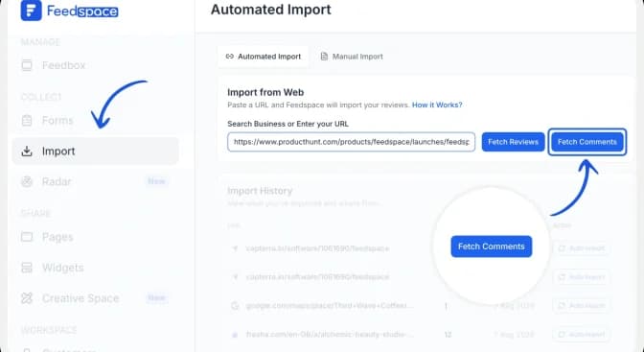The height and width of the screenshot is (352, 644).
Task: Click the Feedbox inbox icon
Action: pyautogui.click(x=27, y=65)
